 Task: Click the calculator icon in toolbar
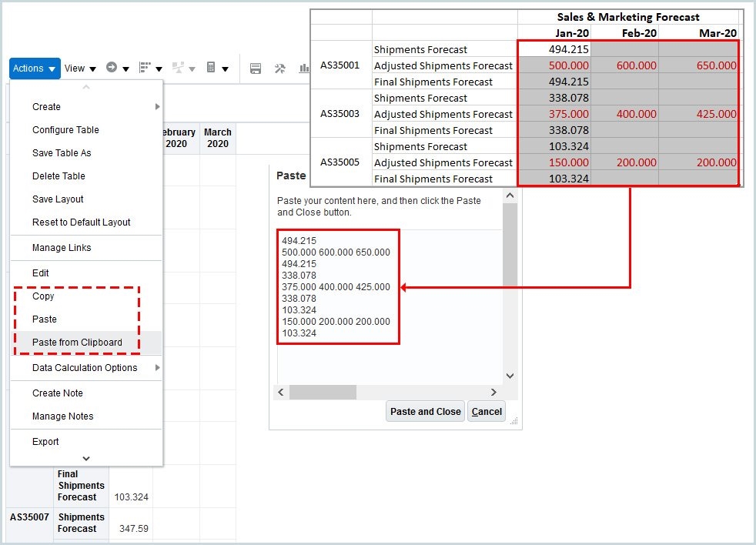[211, 68]
